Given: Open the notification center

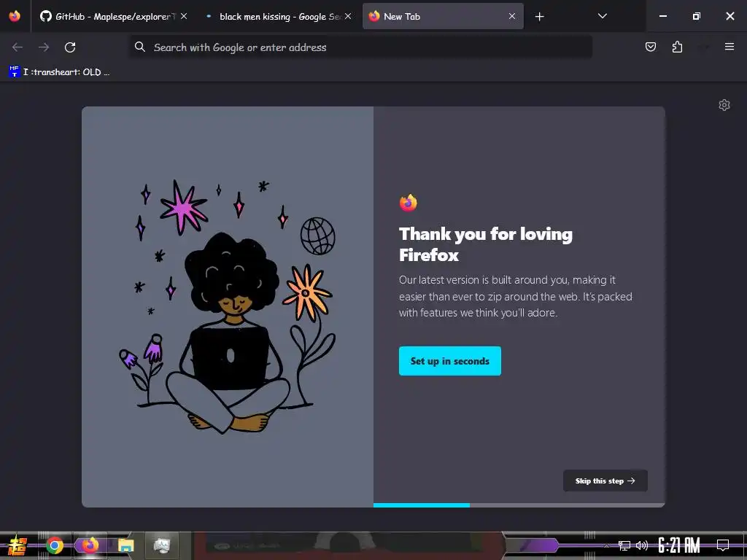Looking at the screenshot, I should 723,545.
